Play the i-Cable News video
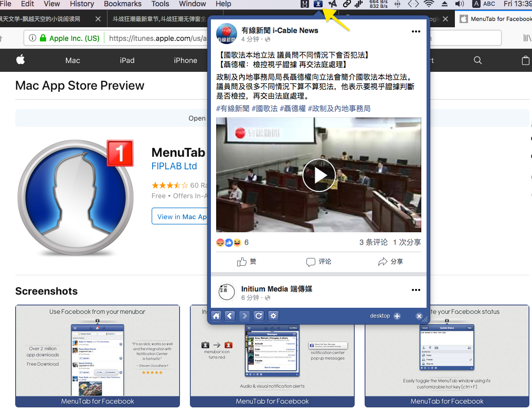Screen dimensions: 532x410 [x=319, y=175]
